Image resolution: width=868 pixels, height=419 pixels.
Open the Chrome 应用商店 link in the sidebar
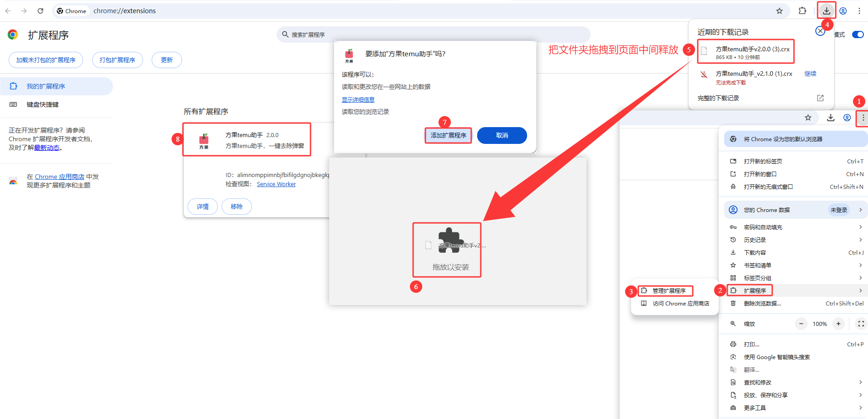59,177
